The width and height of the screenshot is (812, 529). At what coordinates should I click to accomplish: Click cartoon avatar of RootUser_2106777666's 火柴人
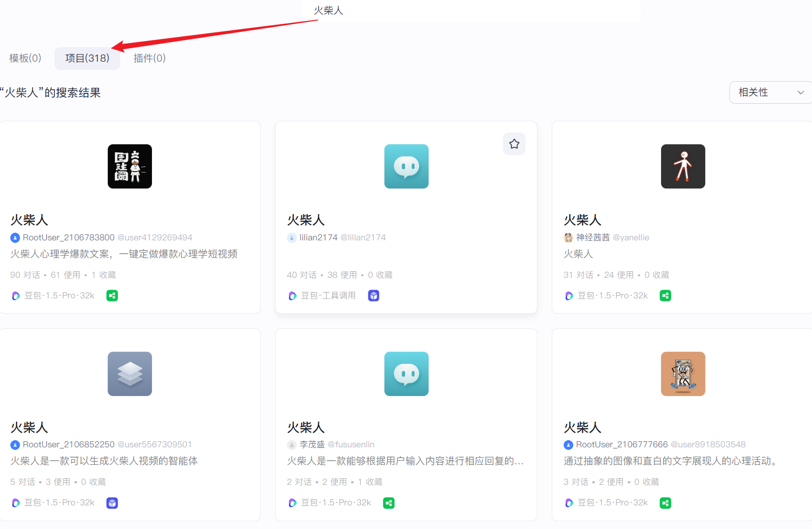[x=683, y=374]
